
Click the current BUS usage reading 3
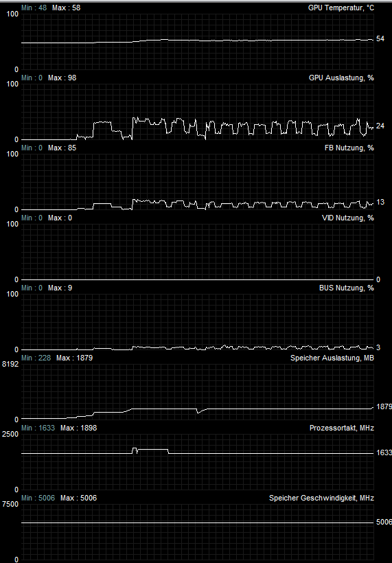coord(378,347)
